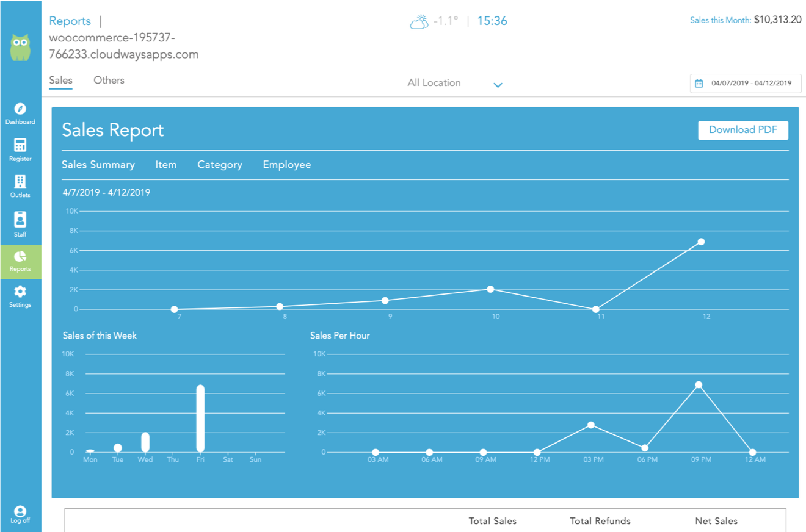Click the cloudy weather icon
Screen dimensions: 806x532
coord(419,23)
